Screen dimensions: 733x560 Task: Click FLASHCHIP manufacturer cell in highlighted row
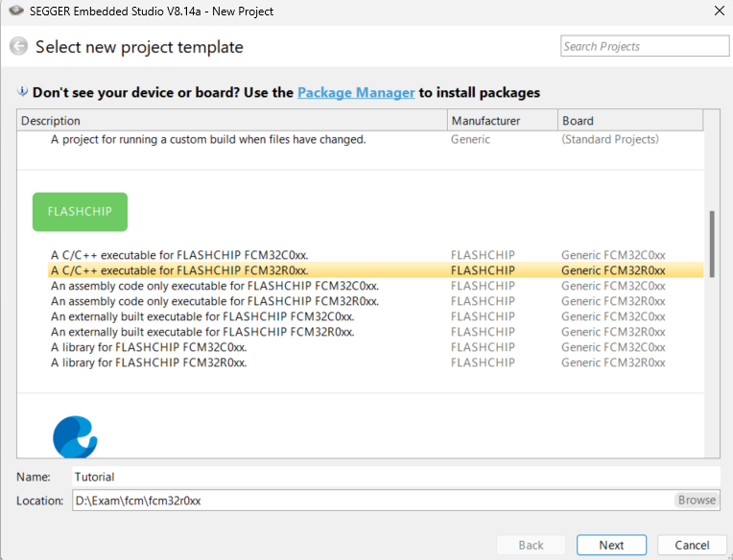coord(483,270)
